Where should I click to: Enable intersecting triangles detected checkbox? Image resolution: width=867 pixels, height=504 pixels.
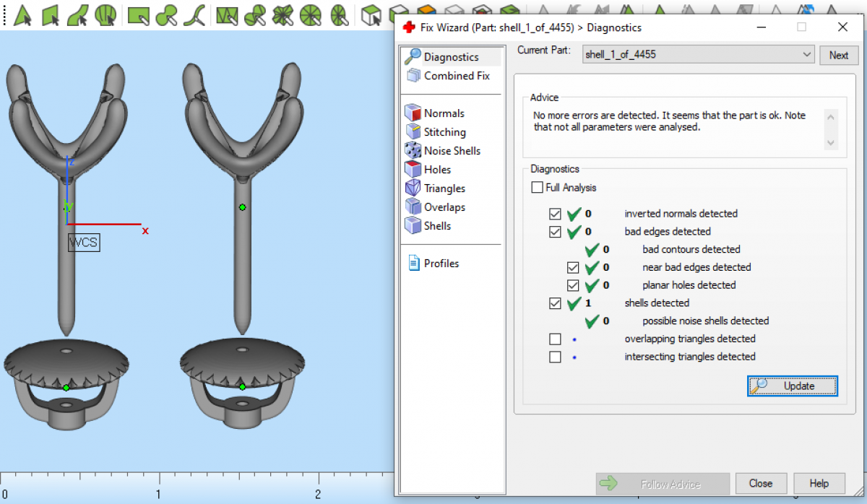tap(555, 357)
